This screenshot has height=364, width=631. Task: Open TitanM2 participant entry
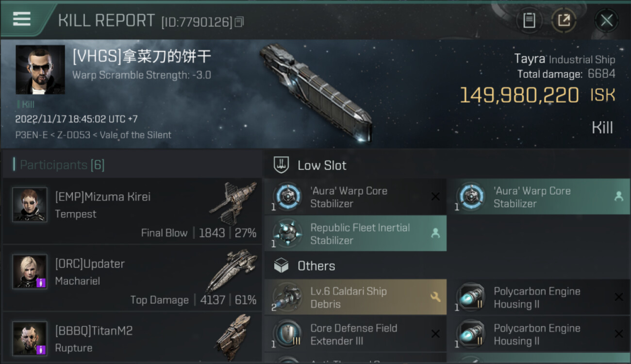pyautogui.click(x=132, y=338)
